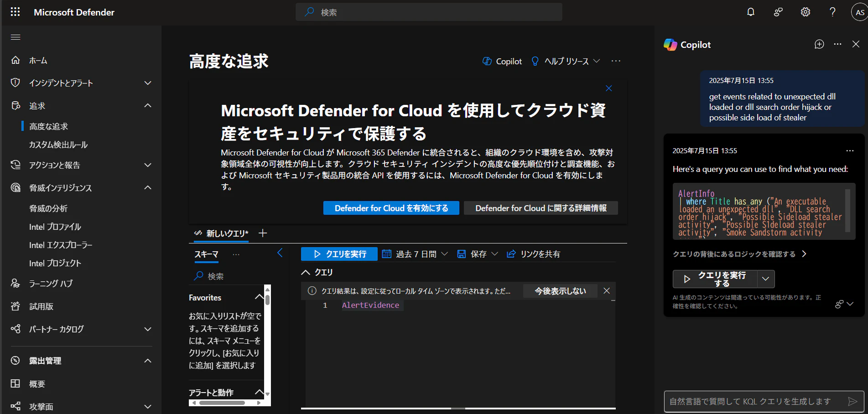Open schema pane more options
The image size is (868, 414).
pos(236,254)
